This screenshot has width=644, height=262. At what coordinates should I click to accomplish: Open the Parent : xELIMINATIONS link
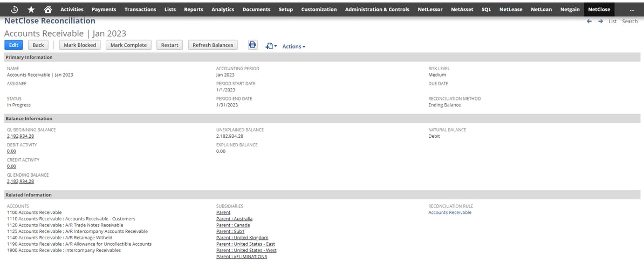[242, 257]
